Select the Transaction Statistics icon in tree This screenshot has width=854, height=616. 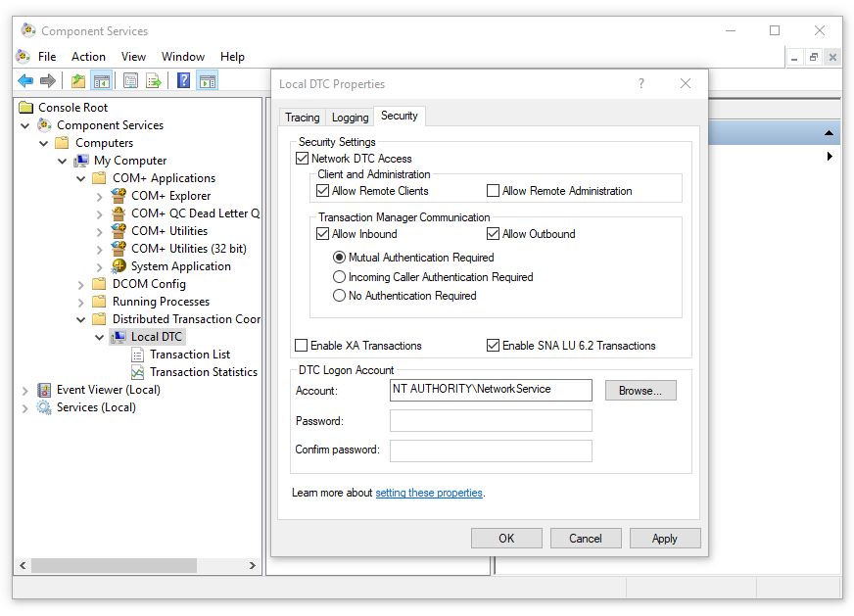click(138, 372)
